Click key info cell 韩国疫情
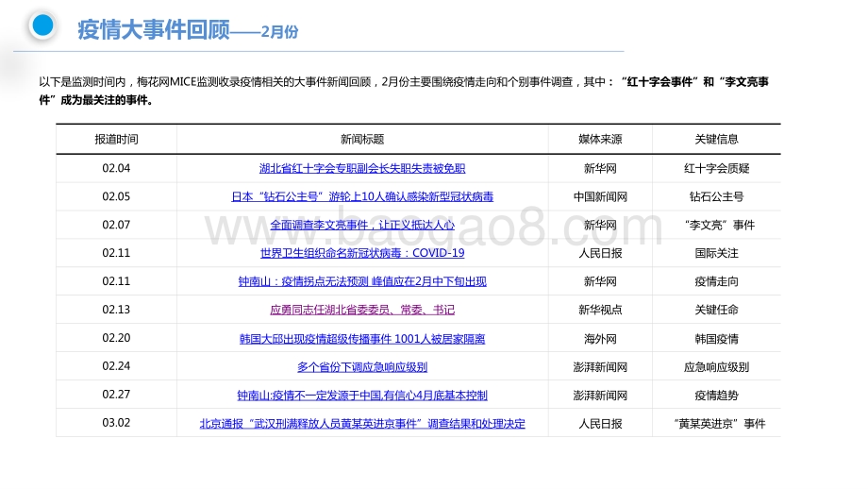 tap(716, 338)
